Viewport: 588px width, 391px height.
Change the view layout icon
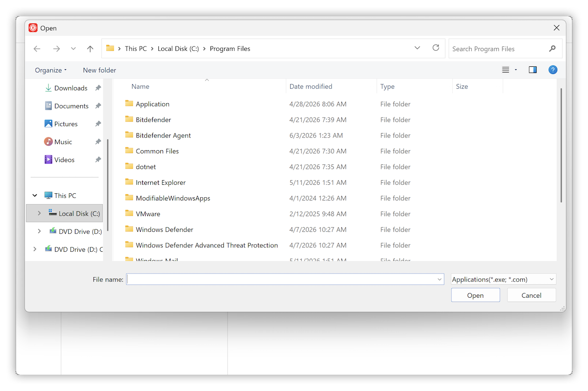coord(505,70)
